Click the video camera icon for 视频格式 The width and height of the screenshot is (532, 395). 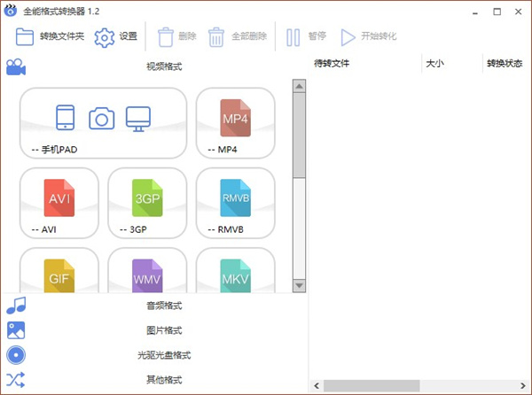[16, 67]
